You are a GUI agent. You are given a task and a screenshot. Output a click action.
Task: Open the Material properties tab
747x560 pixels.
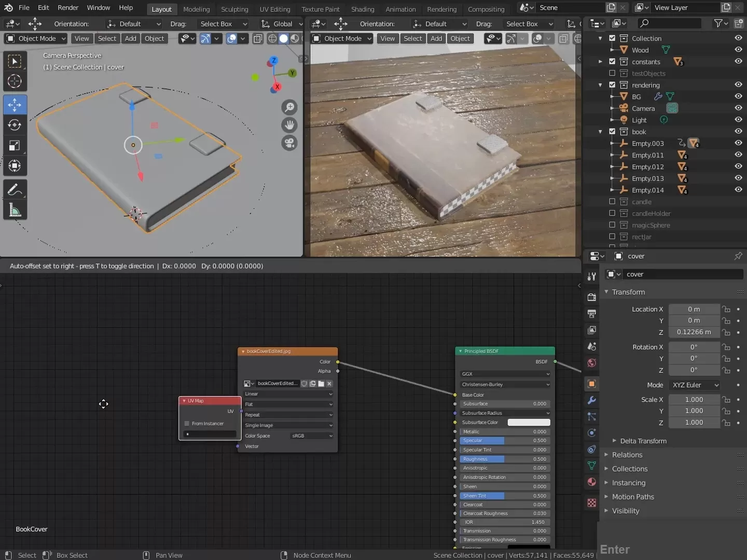point(591,482)
